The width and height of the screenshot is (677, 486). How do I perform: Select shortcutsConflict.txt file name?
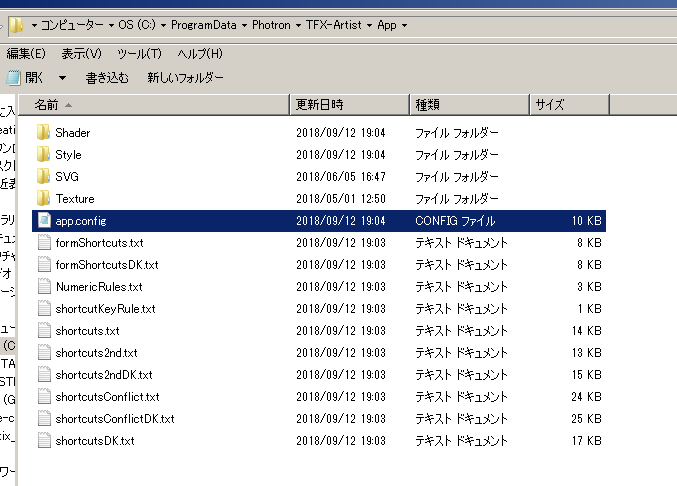tap(108, 397)
